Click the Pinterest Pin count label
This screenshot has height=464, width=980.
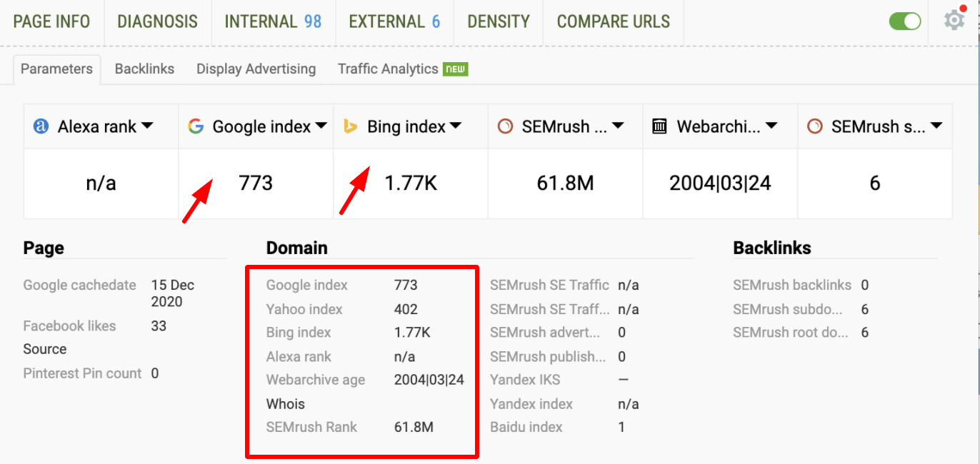pos(82,373)
